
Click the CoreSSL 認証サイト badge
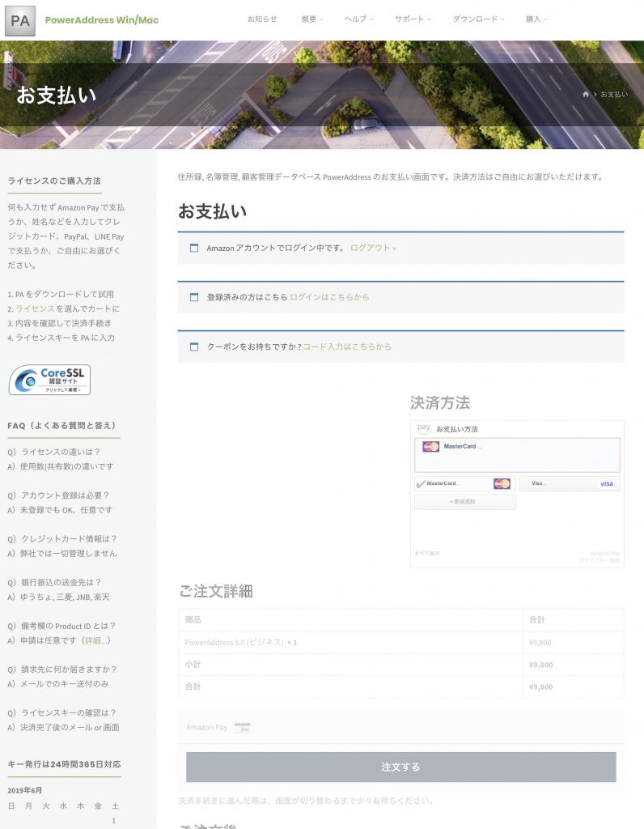49,380
